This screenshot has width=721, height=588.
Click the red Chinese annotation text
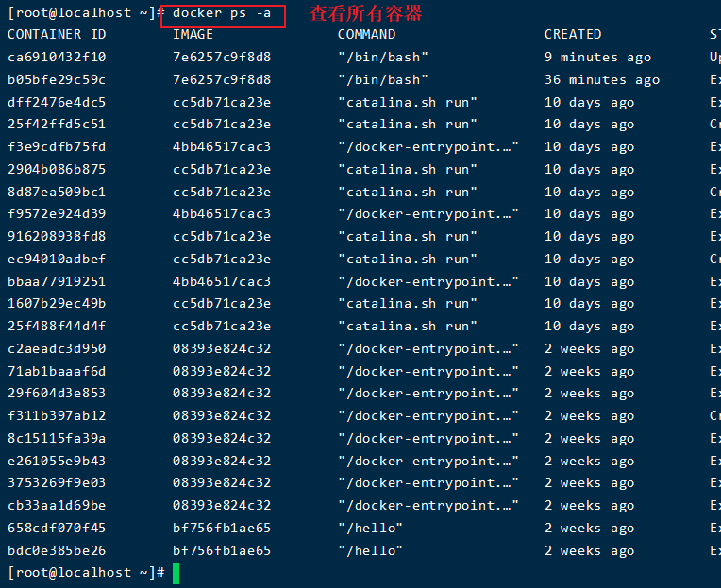tap(365, 13)
